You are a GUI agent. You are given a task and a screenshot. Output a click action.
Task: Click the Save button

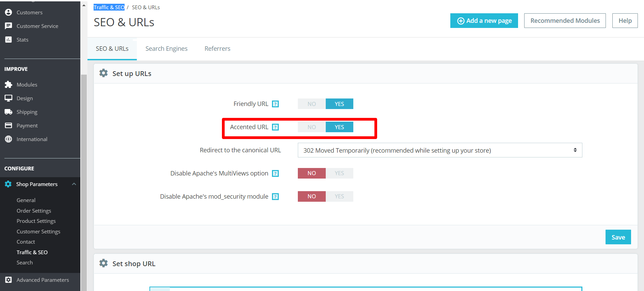[x=618, y=237]
